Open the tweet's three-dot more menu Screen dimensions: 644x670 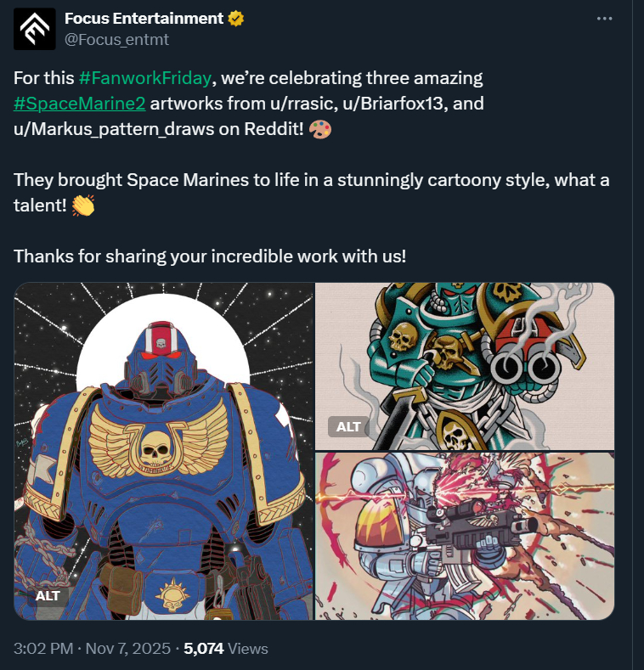604,19
